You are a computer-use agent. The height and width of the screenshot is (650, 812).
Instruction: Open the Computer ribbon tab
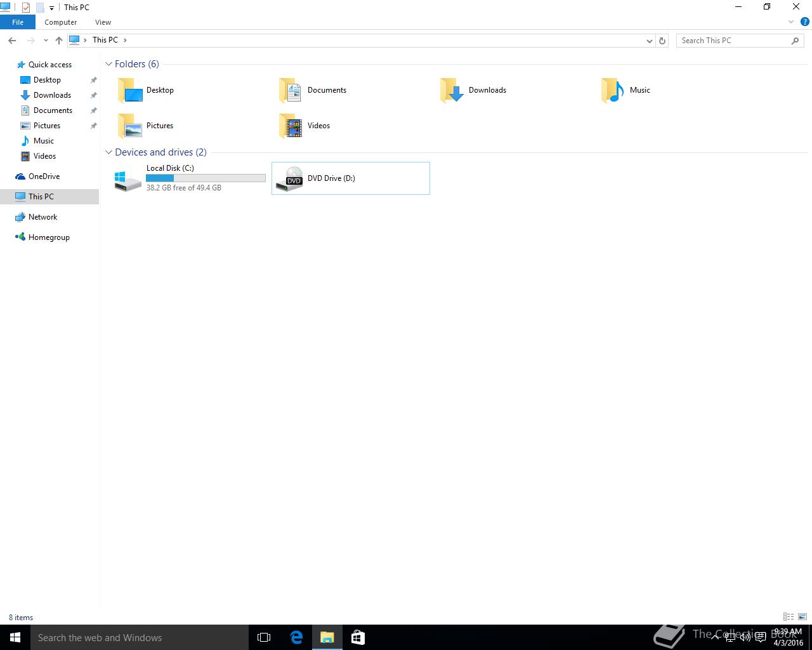61,22
